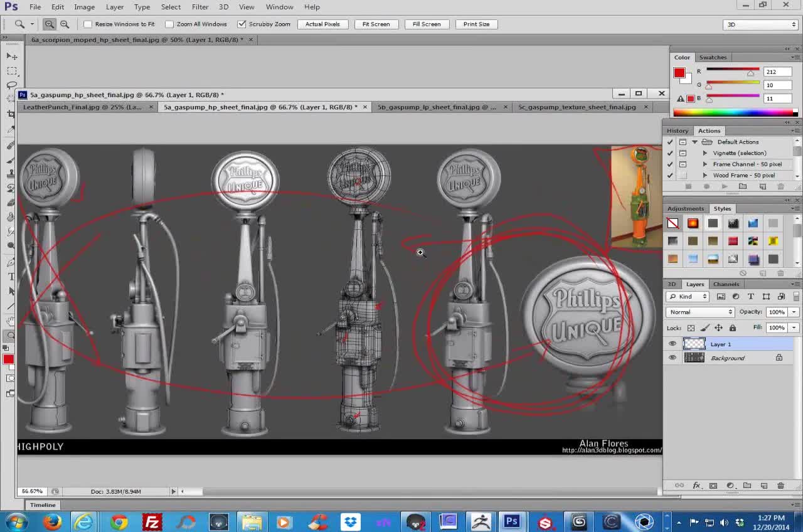Click the Print Size button

pos(476,24)
